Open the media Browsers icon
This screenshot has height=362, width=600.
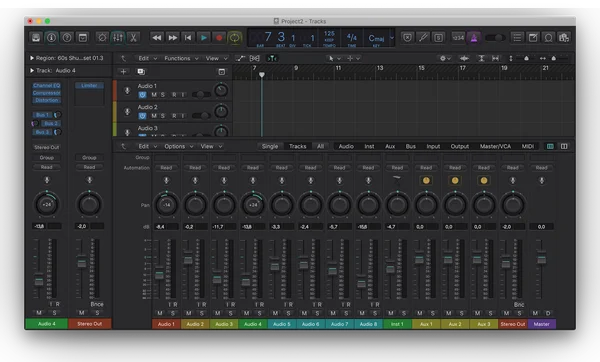(564, 38)
